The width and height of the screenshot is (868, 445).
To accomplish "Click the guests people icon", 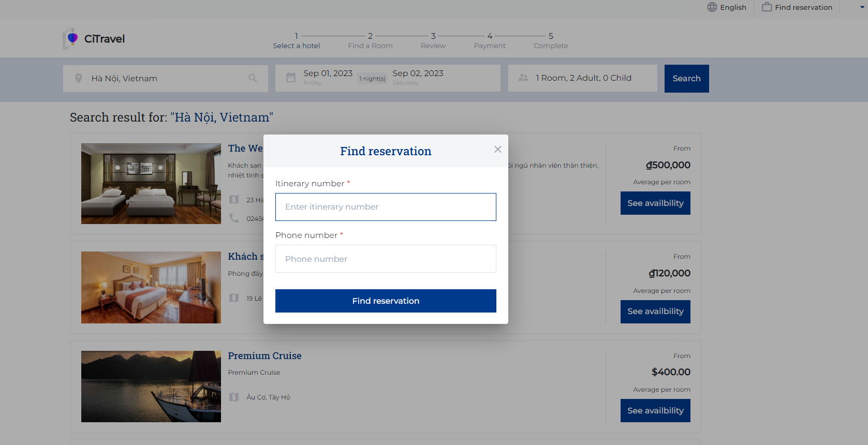I will 523,78.
